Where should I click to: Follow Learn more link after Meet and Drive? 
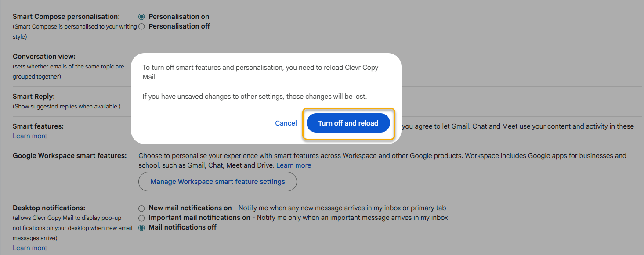pos(293,165)
